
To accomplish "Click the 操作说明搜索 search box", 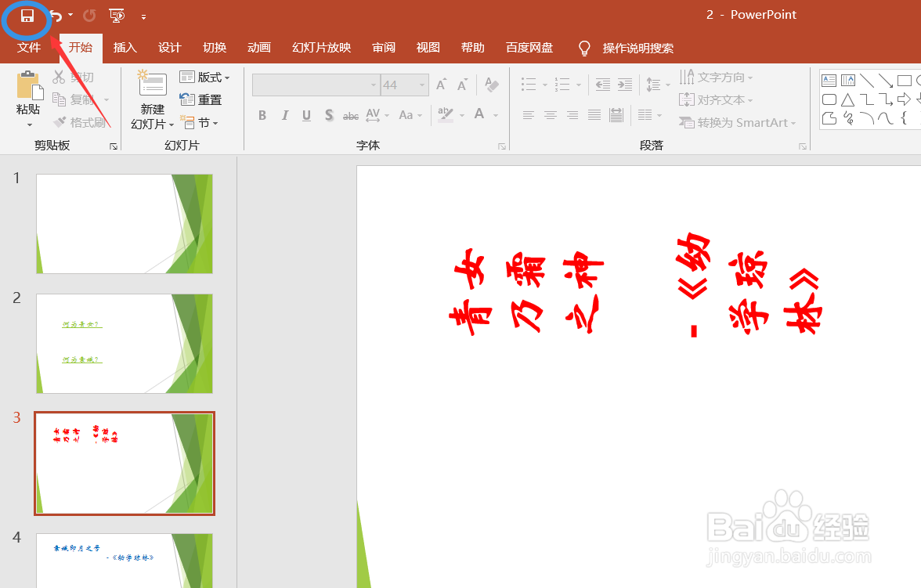I will [637, 49].
